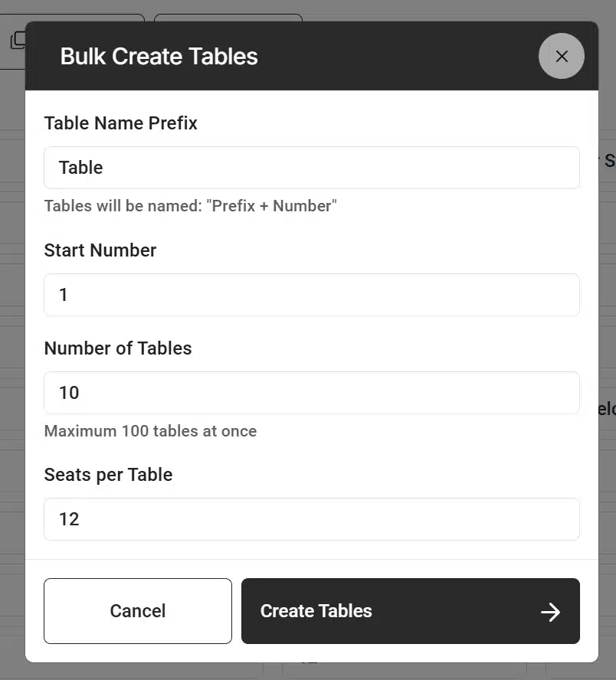Click the arrow icon on Create Tables button

[550, 611]
